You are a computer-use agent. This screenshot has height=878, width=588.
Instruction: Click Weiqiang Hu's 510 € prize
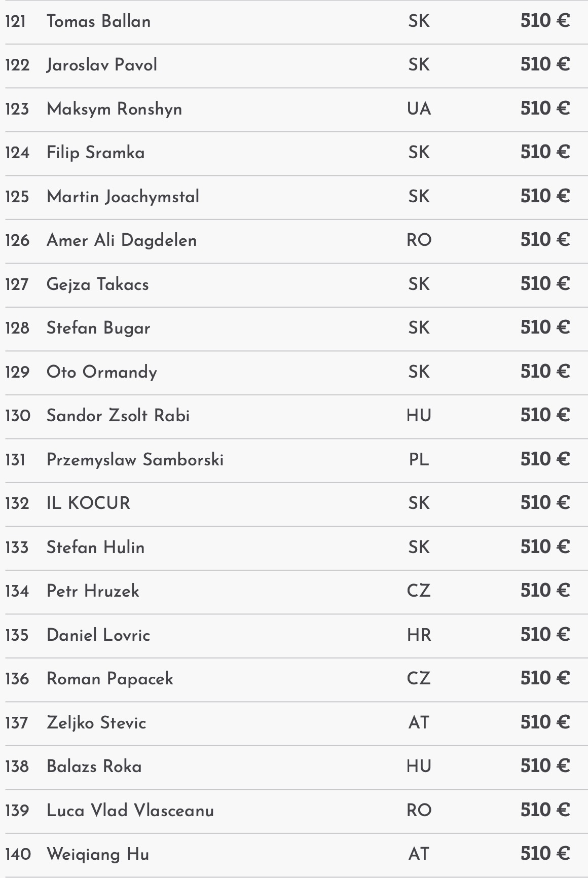point(545,854)
